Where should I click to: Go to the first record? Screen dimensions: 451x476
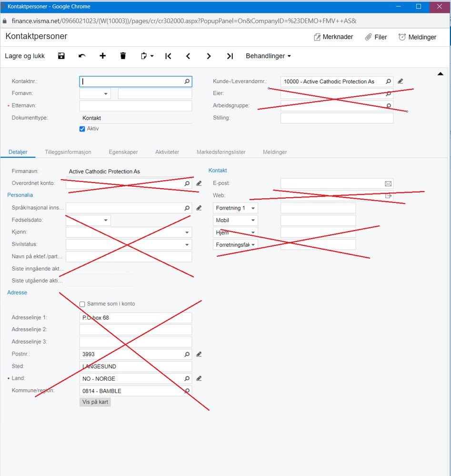pos(168,56)
